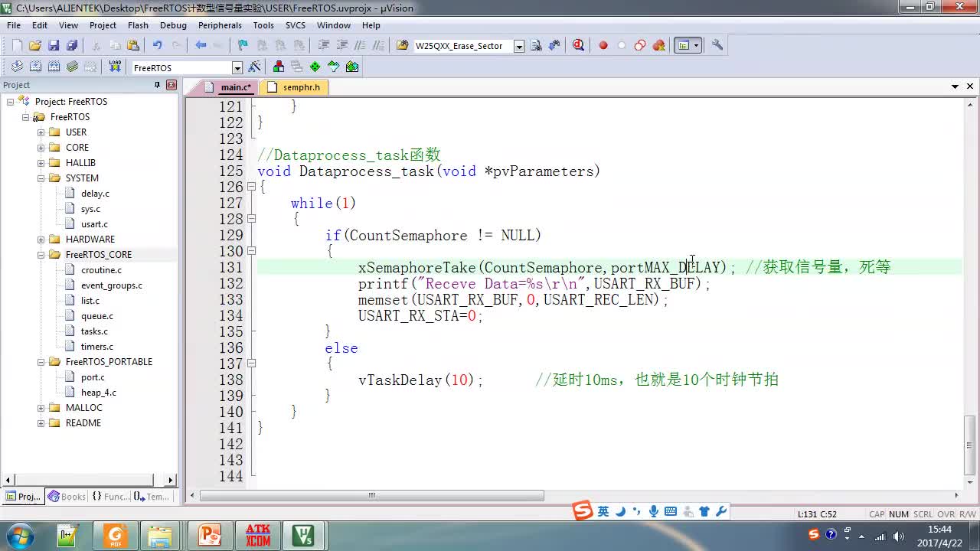Download to flash LOAD icon
The width and height of the screenshot is (980, 551).
[115, 67]
